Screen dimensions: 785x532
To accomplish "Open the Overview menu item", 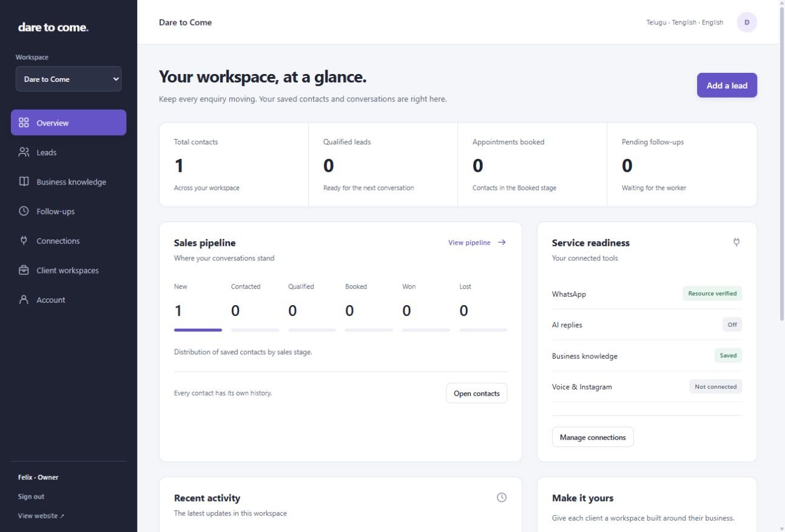I will 69,123.
